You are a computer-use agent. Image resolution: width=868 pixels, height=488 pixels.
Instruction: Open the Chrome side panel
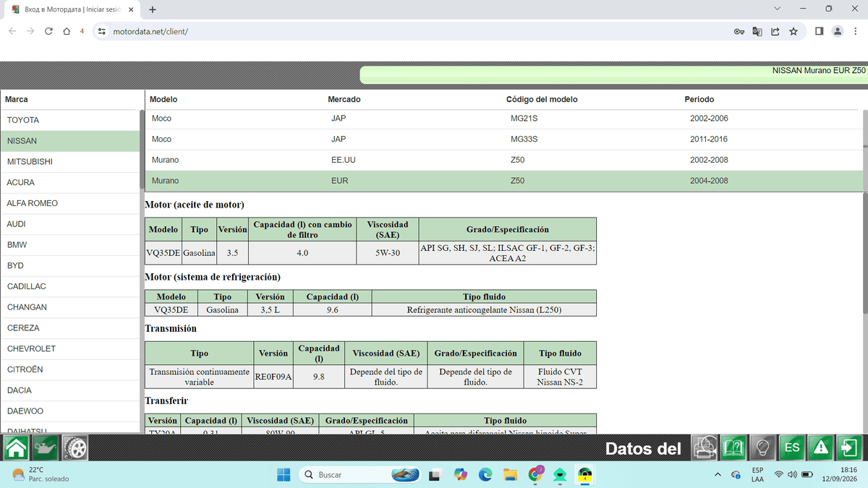pos(820,31)
